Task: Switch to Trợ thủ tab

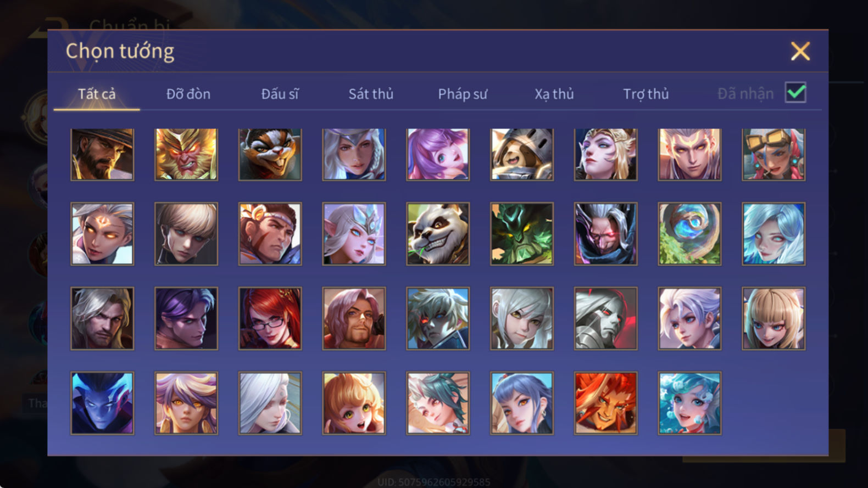Action: pos(646,94)
